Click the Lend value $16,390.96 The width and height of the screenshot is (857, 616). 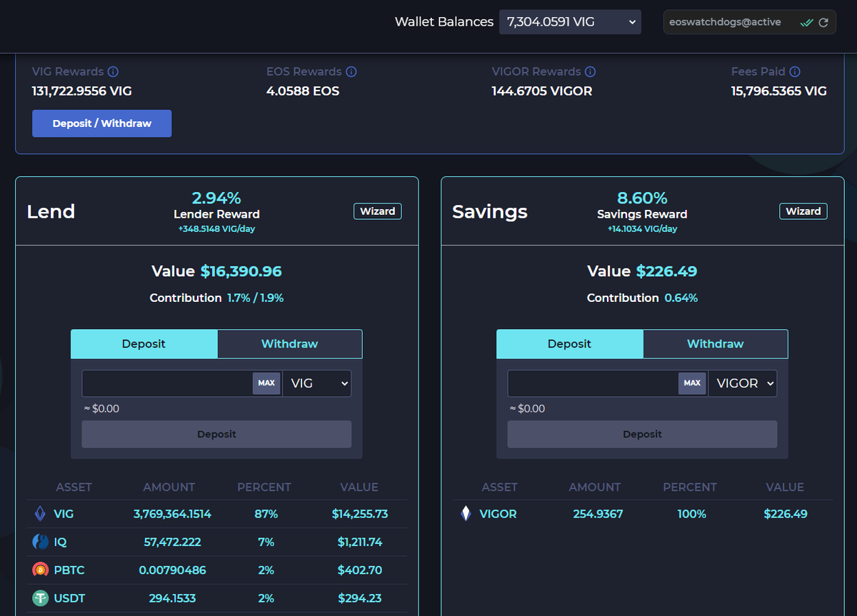[241, 271]
